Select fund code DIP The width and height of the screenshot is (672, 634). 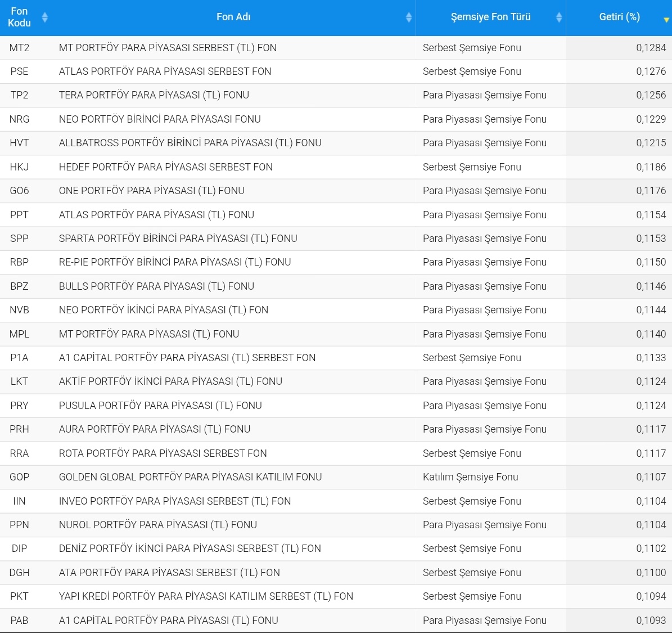pos(19,548)
